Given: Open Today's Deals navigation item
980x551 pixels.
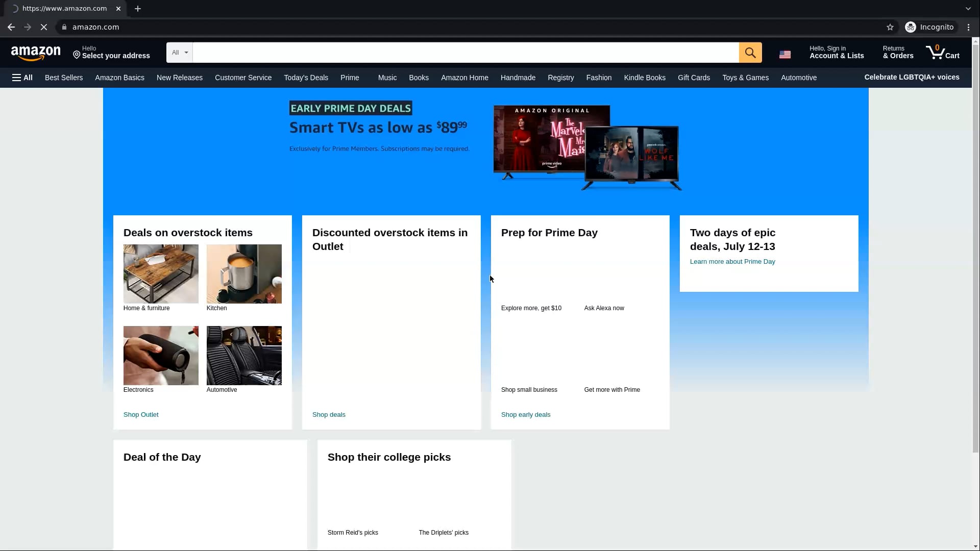Looking at the screenshot, I should tap(305, 78).
